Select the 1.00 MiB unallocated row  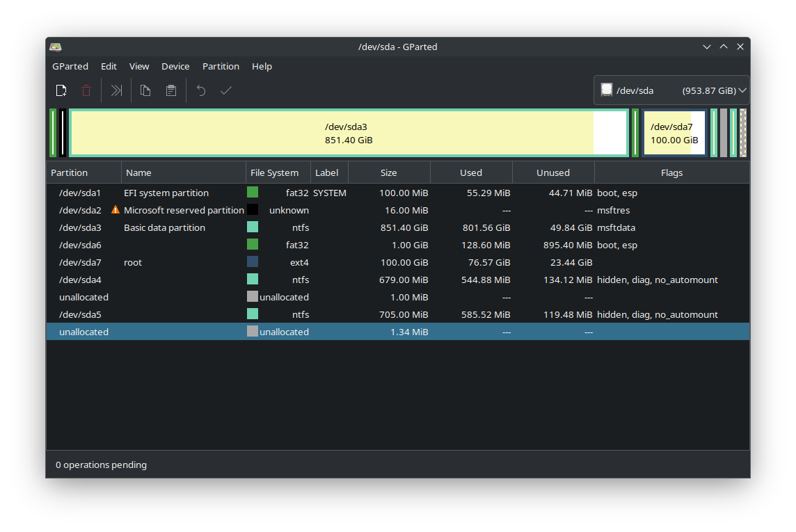click(x=398, y=297)
